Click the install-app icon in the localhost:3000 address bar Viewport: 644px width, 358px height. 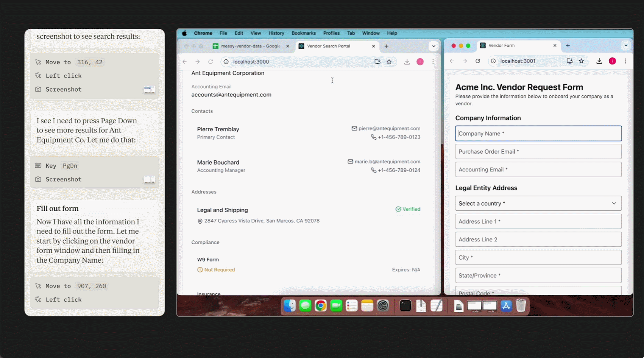click(377, 62)
